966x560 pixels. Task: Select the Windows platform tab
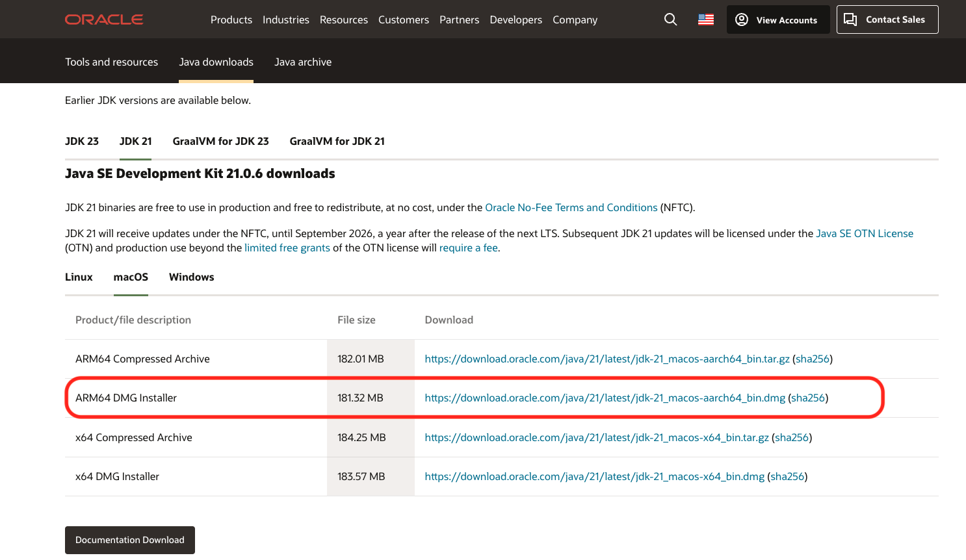(192, 277)
